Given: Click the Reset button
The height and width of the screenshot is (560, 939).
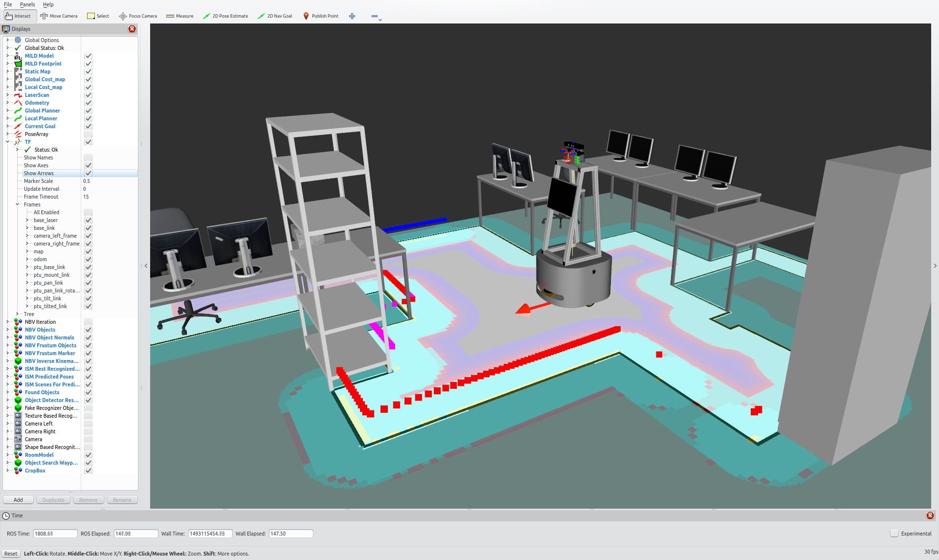Looking at the screenshot, I should [x=11, y=554].
